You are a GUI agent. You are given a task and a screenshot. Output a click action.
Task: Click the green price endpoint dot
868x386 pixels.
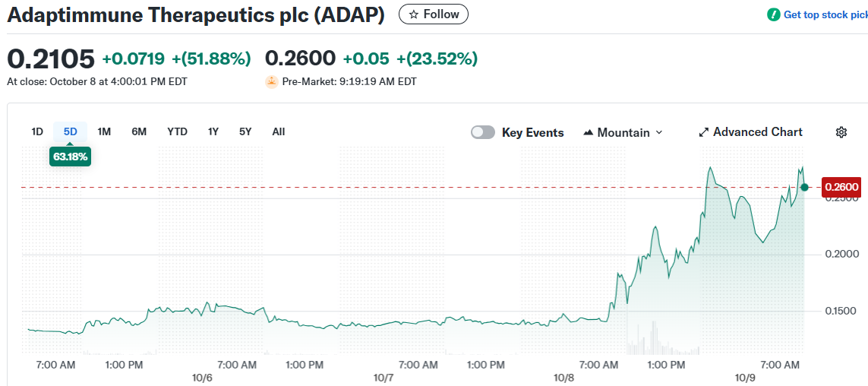[805, 187]
